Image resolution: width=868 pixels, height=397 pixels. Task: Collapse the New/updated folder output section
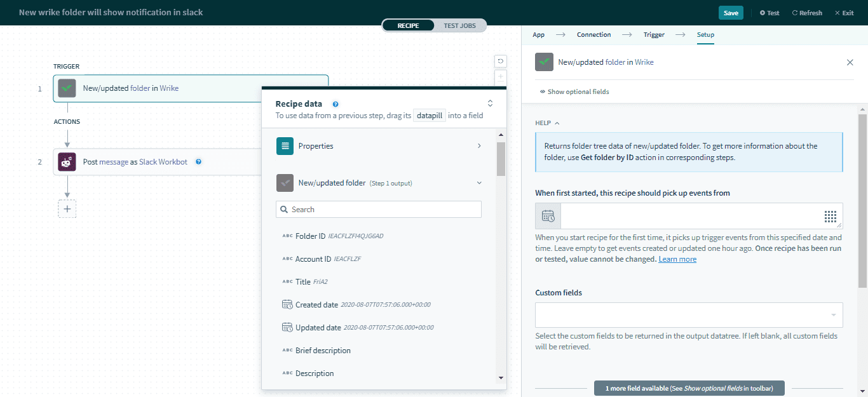(479, 183)
